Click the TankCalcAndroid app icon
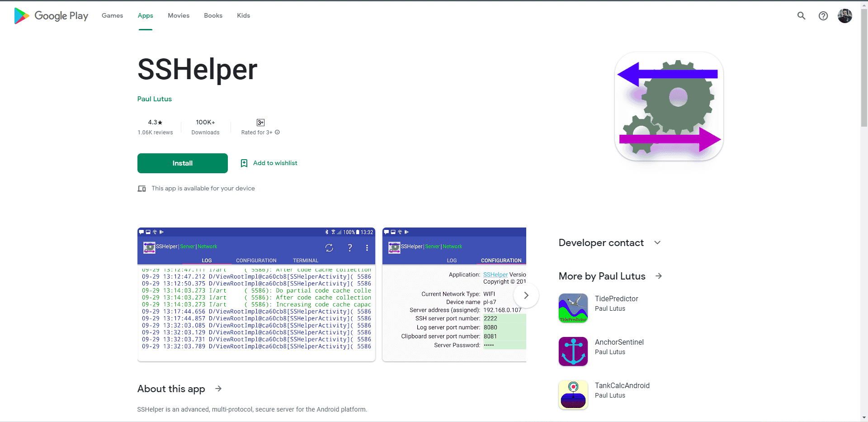868x422 pixels. (573, 395)
